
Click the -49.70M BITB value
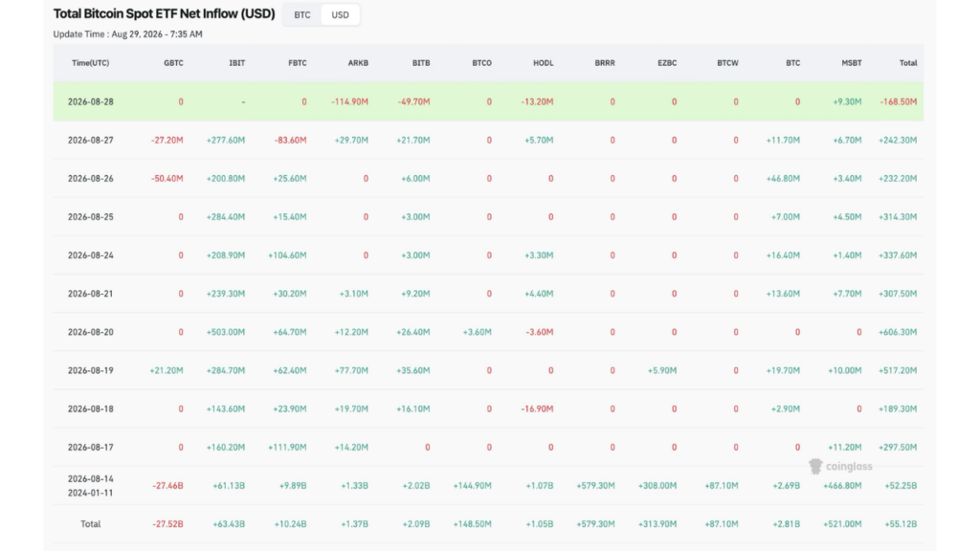(413, 101)
